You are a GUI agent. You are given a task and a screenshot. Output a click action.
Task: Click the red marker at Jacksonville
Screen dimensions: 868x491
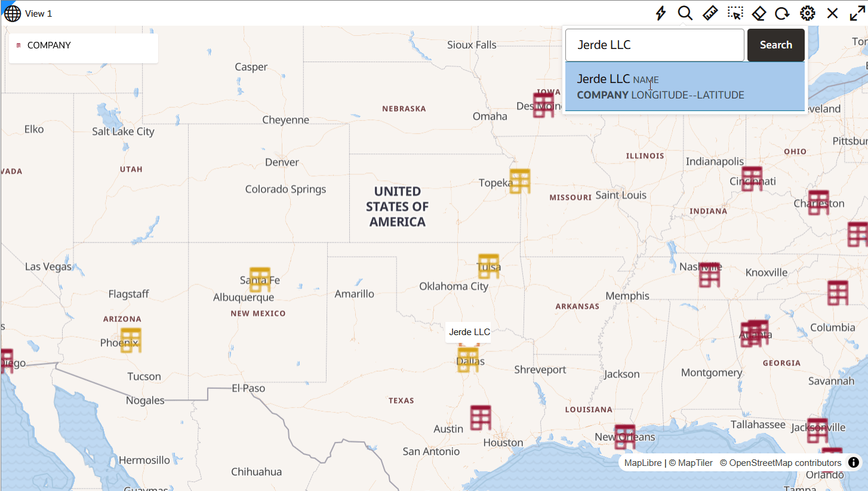pos(817,431)
